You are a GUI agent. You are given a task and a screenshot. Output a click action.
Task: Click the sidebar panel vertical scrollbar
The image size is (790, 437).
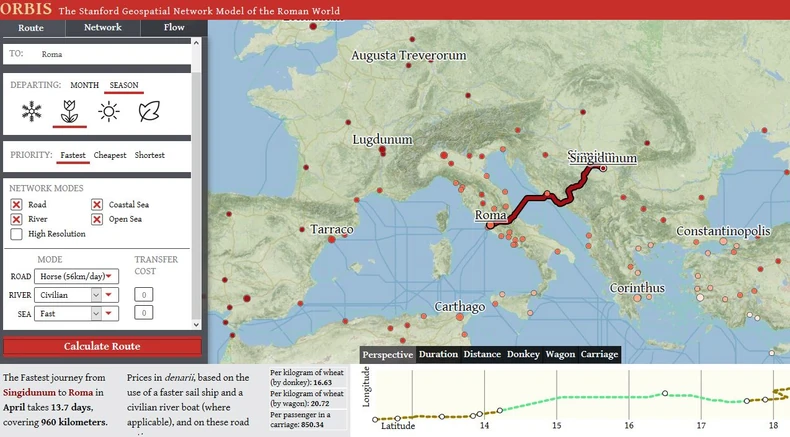pos(199,180)
